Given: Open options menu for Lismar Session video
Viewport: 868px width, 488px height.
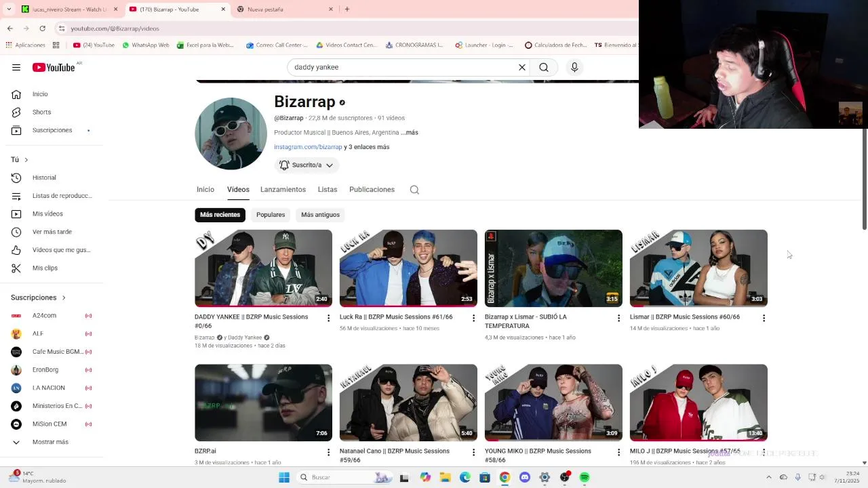Looking at the screenshot, I should pyautogui.click(x=764, y=318).
